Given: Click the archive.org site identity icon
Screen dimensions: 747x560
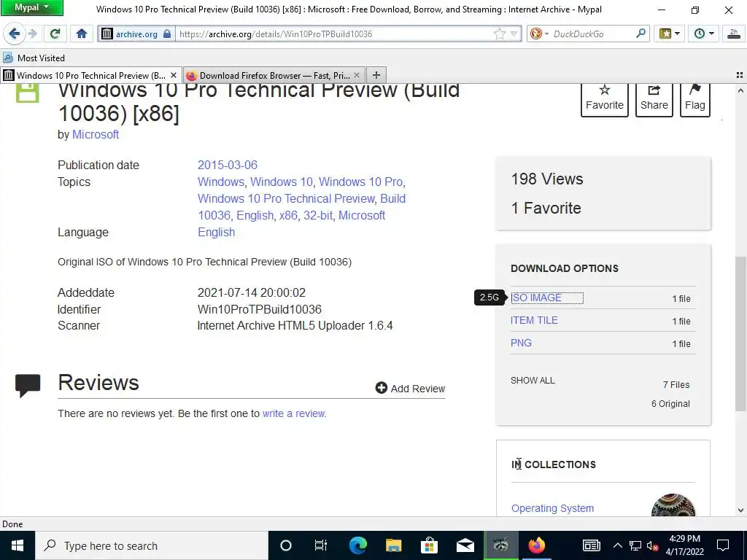Looking at the screenshot, I should pos(107,34).
